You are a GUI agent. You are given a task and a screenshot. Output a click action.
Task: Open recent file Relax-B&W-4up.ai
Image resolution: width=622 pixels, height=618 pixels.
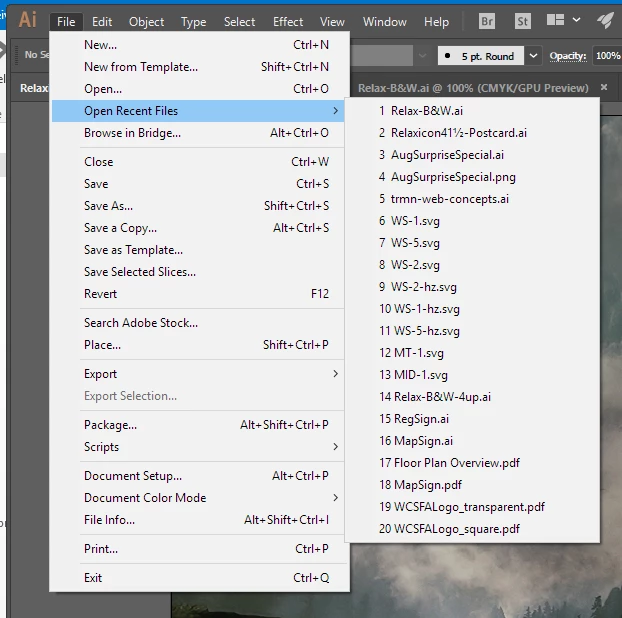472,397
